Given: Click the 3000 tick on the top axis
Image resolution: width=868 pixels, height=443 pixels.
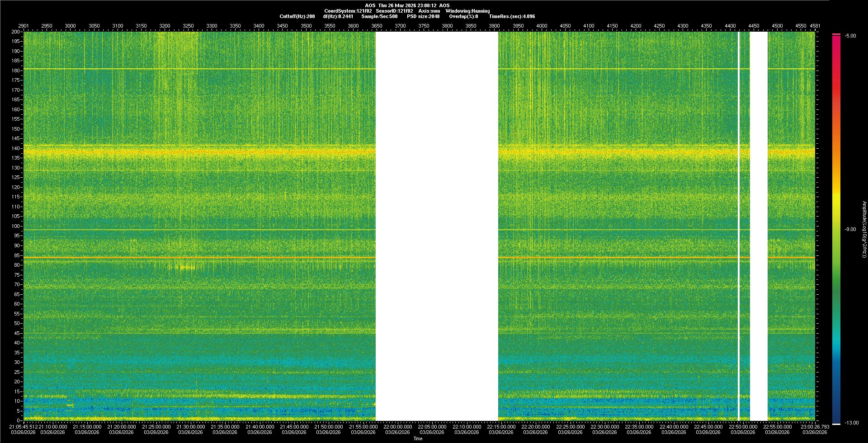Looking at the screenshot, I should click(x=70, y=26).
